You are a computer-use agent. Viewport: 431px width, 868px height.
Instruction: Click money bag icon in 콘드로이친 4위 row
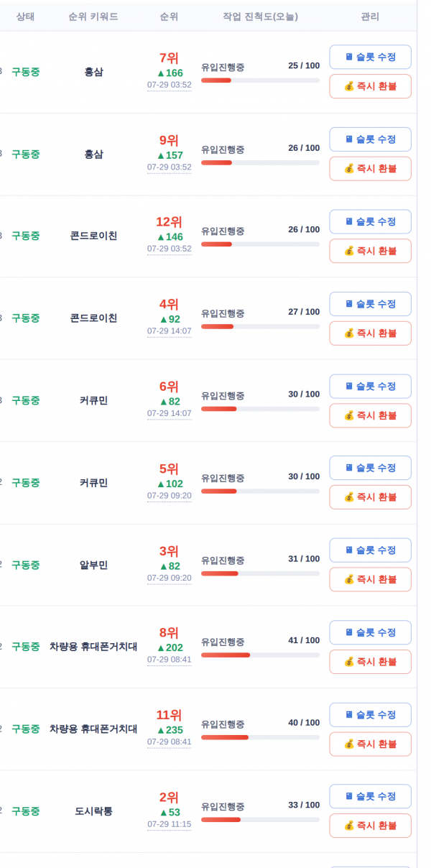point(349,333)
